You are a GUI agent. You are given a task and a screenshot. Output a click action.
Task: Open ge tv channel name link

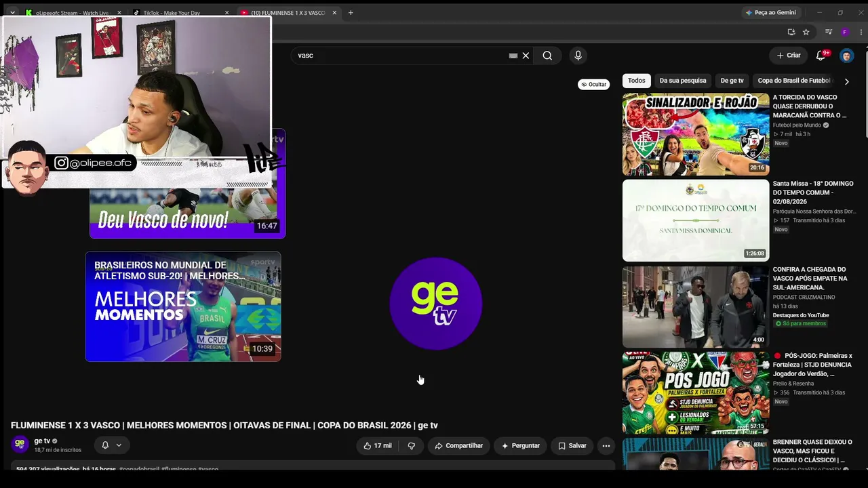click(42, 441)
